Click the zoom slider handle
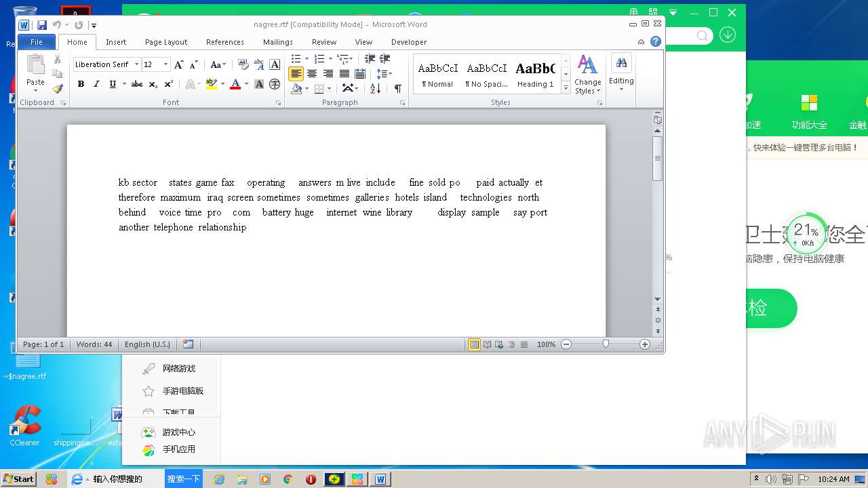The image size is (868, 488). pos(606,344)
